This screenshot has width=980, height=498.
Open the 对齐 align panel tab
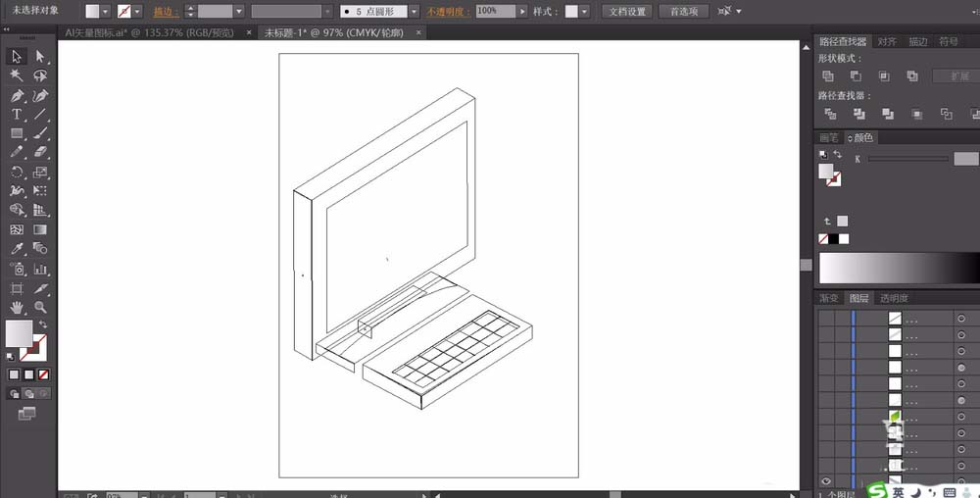887,41
